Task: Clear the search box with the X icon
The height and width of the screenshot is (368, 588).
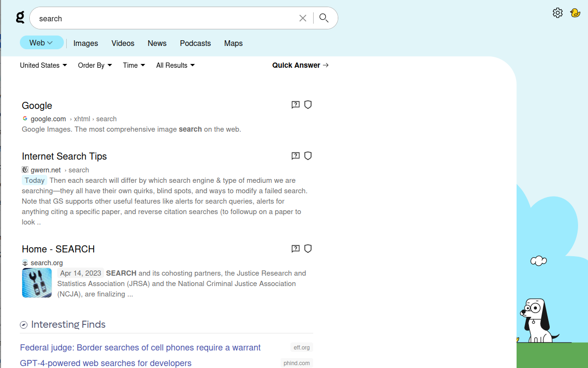Action: [x=303, y=18]
